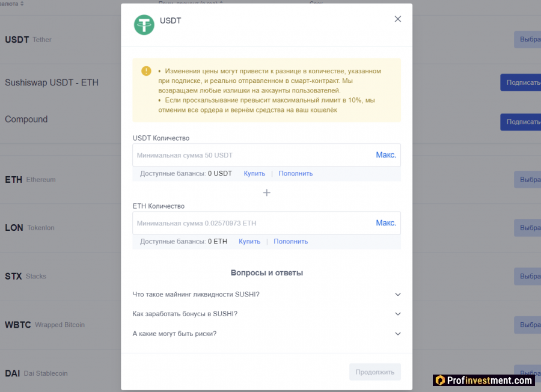Expand 'А какие могут быть риски?' question
Viewport: 541px width, 392px height.
(267, 334)
